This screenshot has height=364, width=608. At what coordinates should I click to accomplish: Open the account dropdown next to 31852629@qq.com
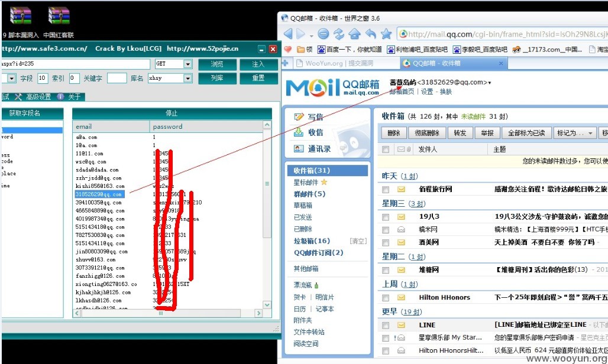click(490, 83)
